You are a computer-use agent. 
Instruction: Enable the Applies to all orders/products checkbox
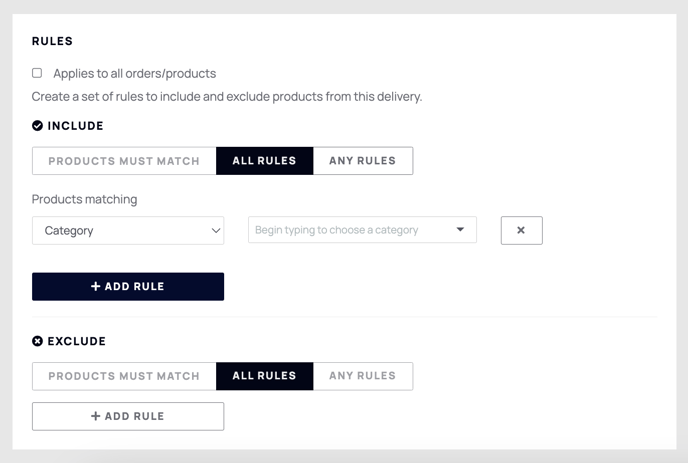(x=37, y=73)
